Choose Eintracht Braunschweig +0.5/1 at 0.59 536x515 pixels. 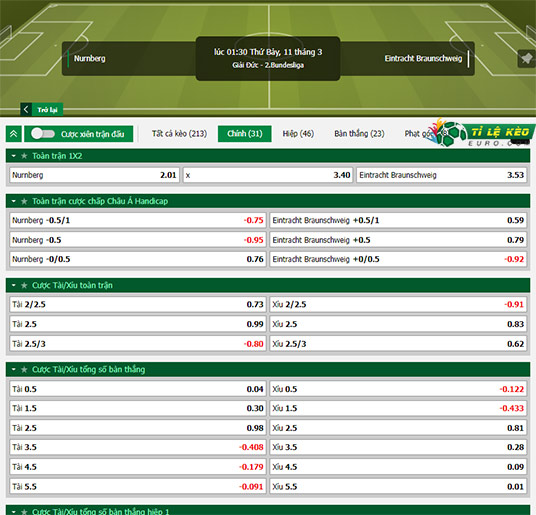click(x=398, y=220)
